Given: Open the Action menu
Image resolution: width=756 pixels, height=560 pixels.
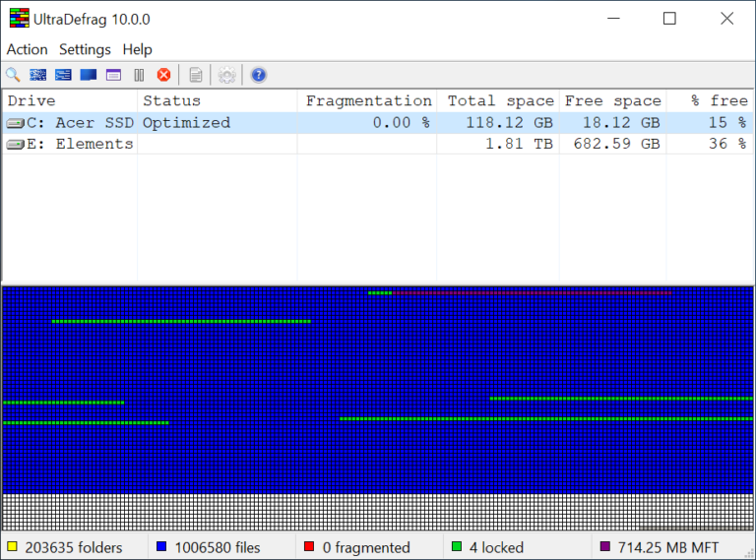Looking at the screenshot, I should (x=27, y=49).
